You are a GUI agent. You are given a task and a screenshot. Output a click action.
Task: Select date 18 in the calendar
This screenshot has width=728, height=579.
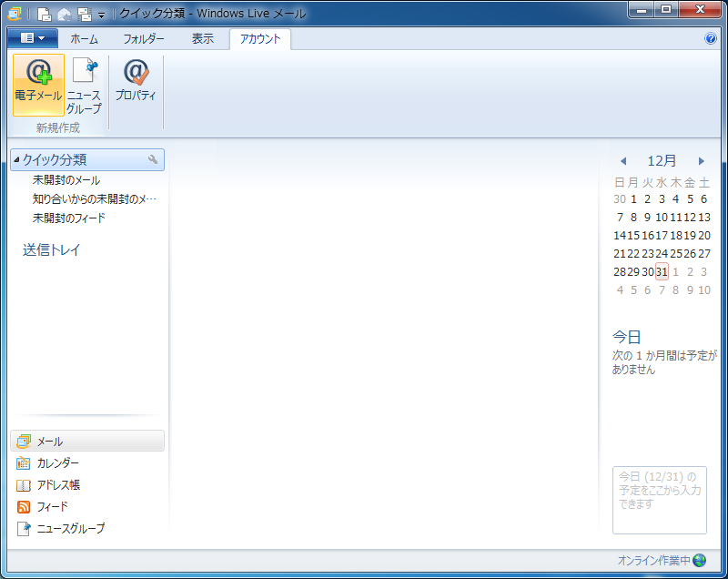click(675, 236)
